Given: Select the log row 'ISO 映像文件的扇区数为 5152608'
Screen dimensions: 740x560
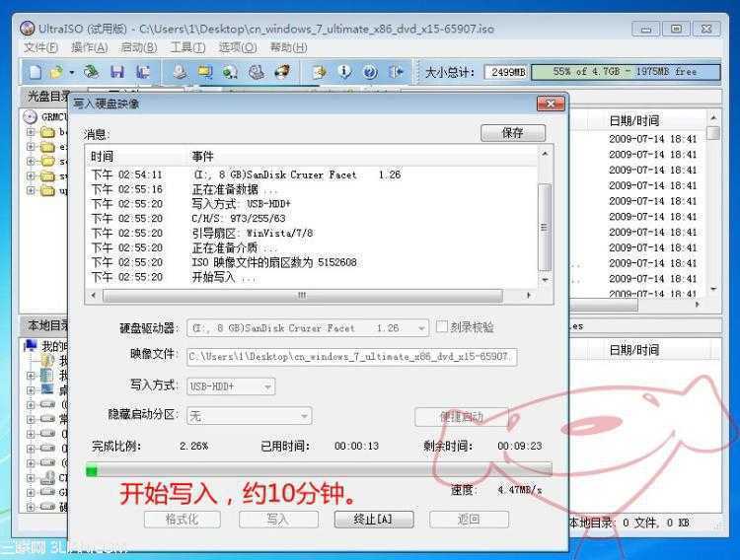Looking at the screenshot, I should click(312, 262).
